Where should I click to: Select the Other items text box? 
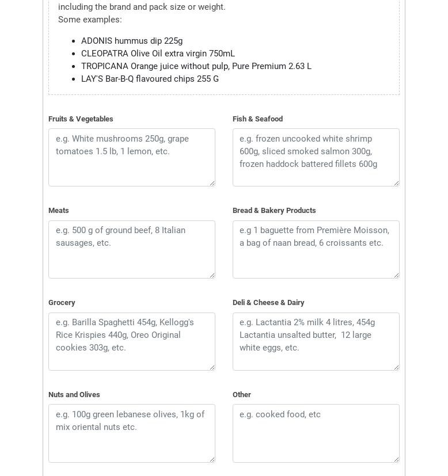(x=316, y=433)
